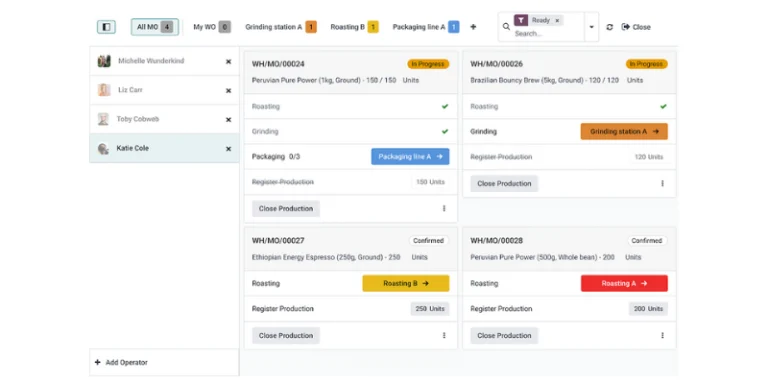Open Packaging line A tab
Screen dimensions: 768x384
click(x=426, y=27)
